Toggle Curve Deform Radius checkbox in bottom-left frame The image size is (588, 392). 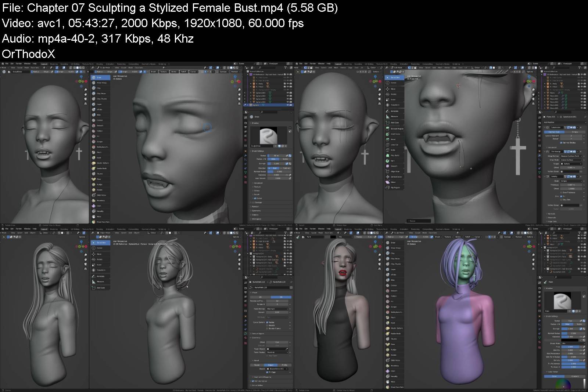pos(267,322)
